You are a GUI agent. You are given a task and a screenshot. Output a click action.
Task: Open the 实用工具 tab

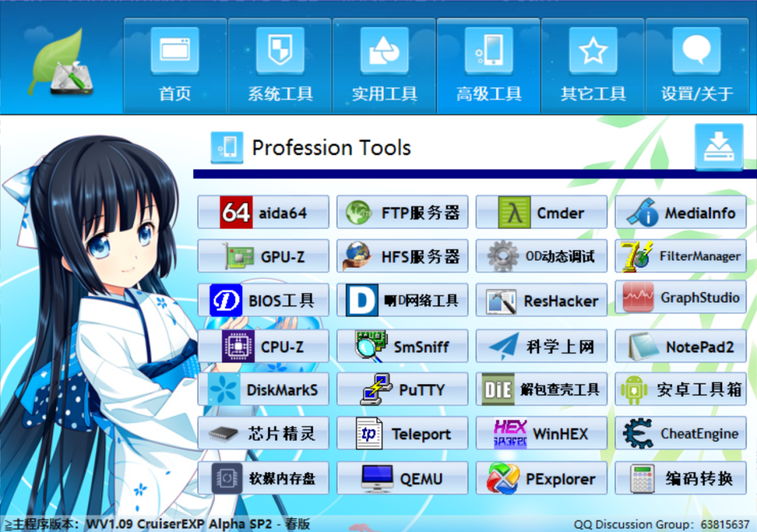[x=384, y=66]
